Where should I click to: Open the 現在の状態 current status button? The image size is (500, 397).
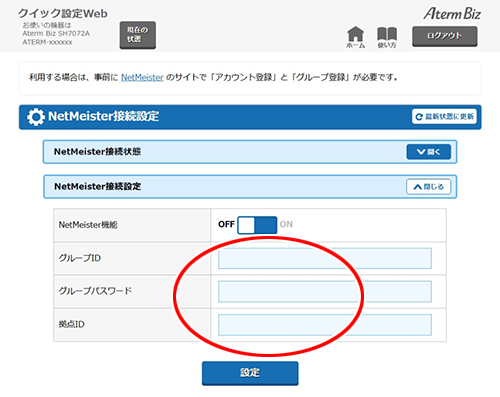138,35
